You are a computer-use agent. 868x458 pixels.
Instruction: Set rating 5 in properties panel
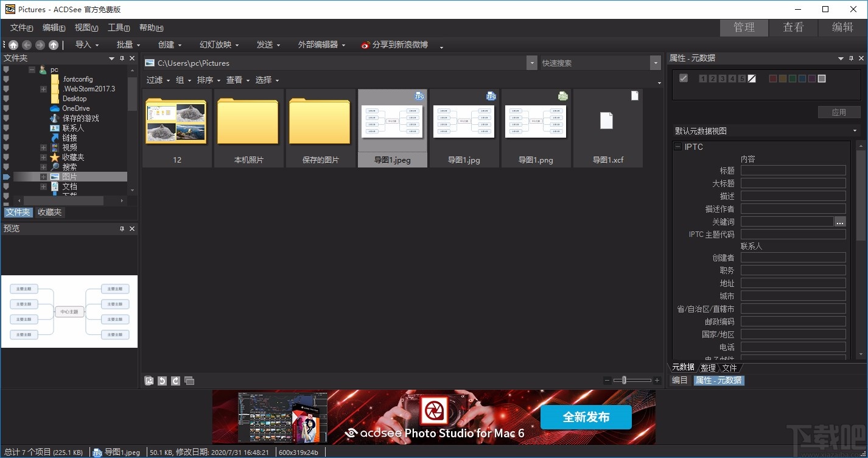742,79
